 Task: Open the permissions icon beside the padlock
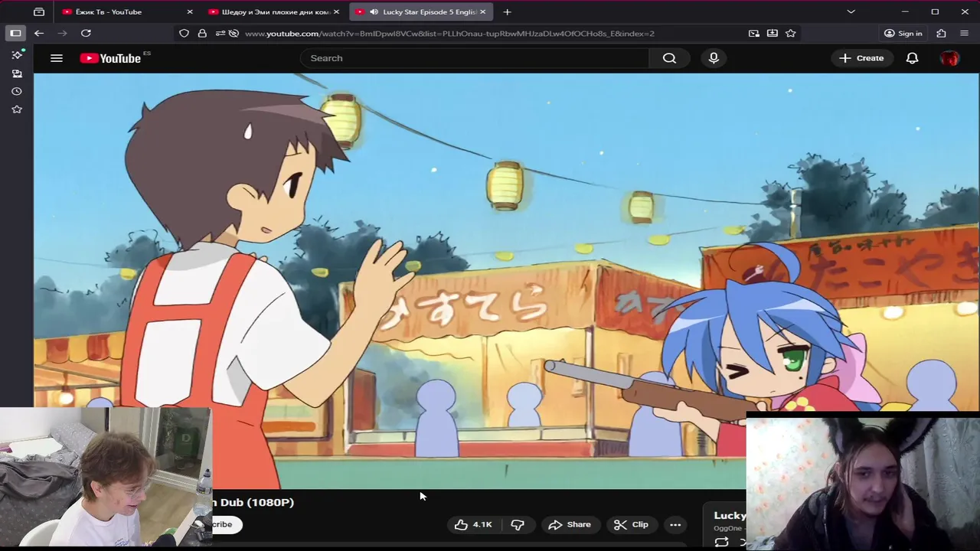[220, 33]
